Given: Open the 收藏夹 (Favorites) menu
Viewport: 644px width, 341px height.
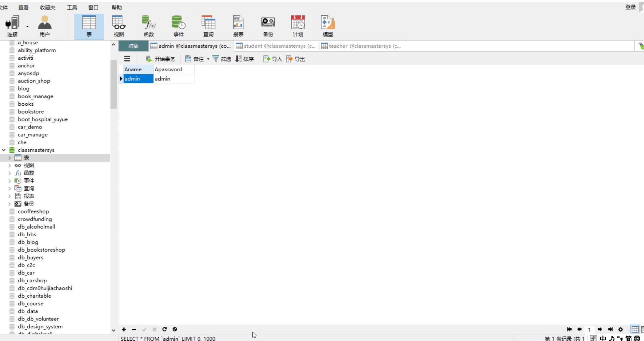Looking at the screenshot, I should [x=48, y=8].
